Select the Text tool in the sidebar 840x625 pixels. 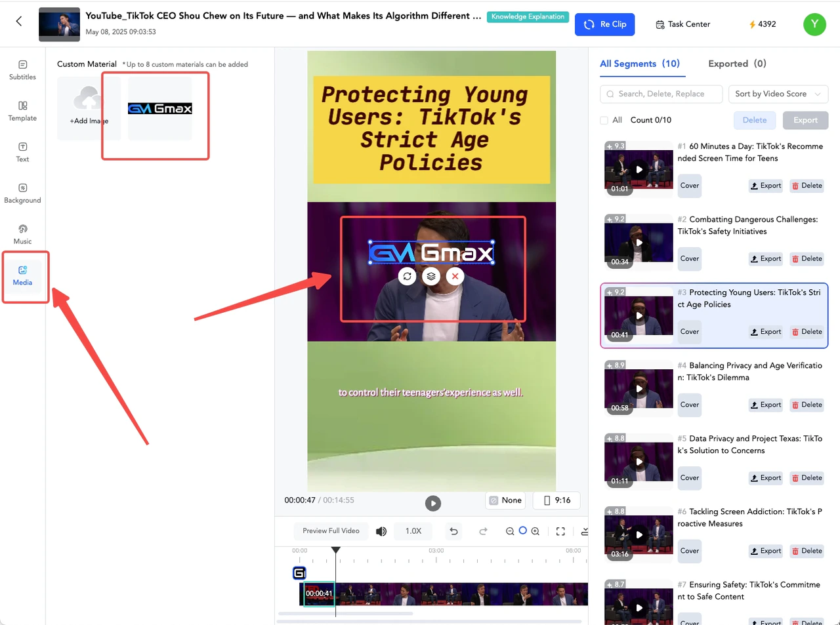pyautogui.click(x=22, y=152)
